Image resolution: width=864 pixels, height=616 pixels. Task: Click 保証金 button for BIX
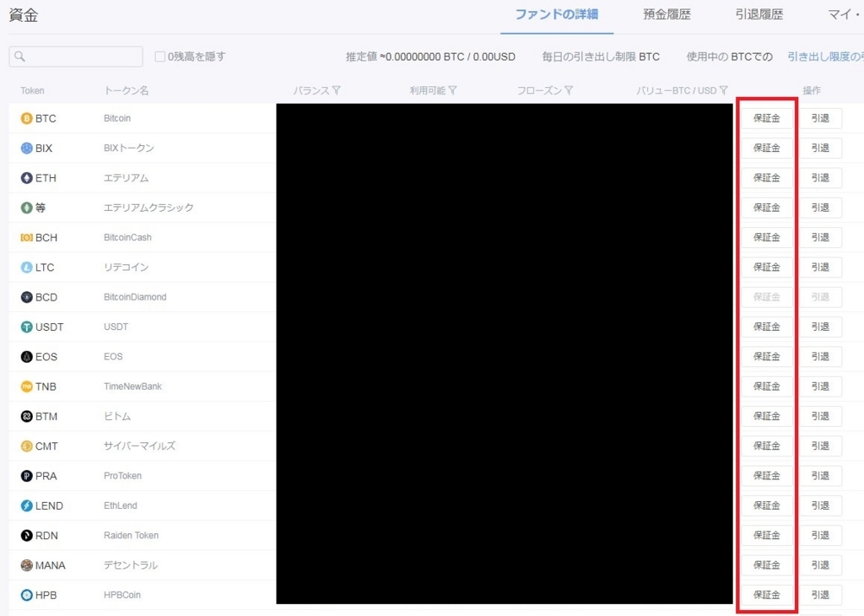(x=766, y=149)
